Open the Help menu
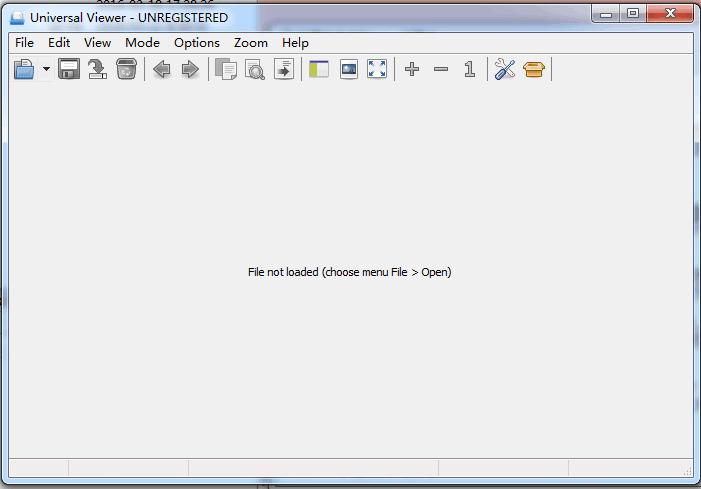Screen dimensions: 701x489 (296, 43)
